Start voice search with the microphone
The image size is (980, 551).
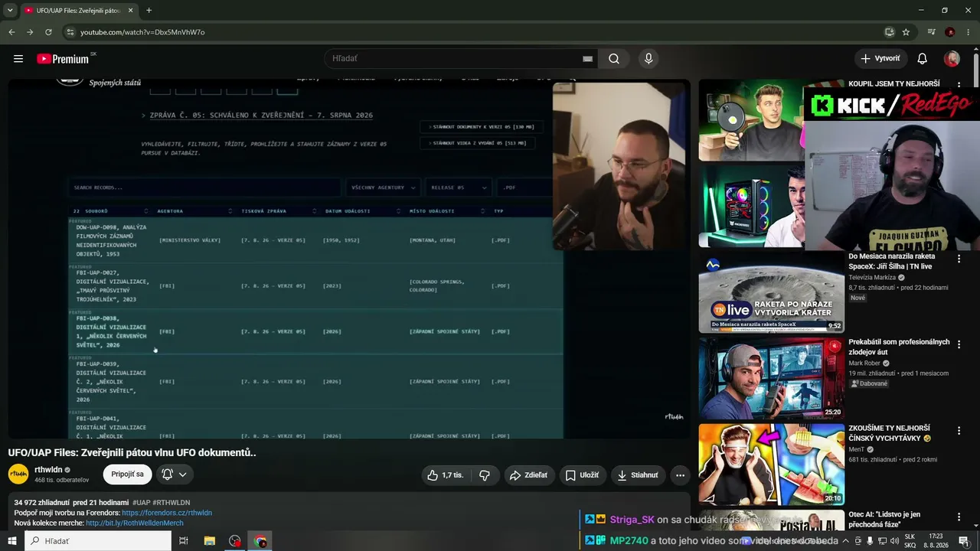[x=648, y=59]
